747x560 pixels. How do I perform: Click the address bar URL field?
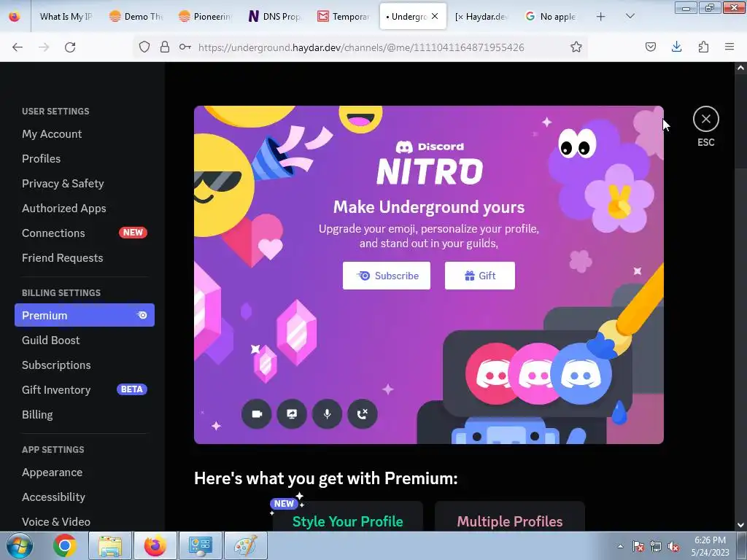click(x=361, y=47)
